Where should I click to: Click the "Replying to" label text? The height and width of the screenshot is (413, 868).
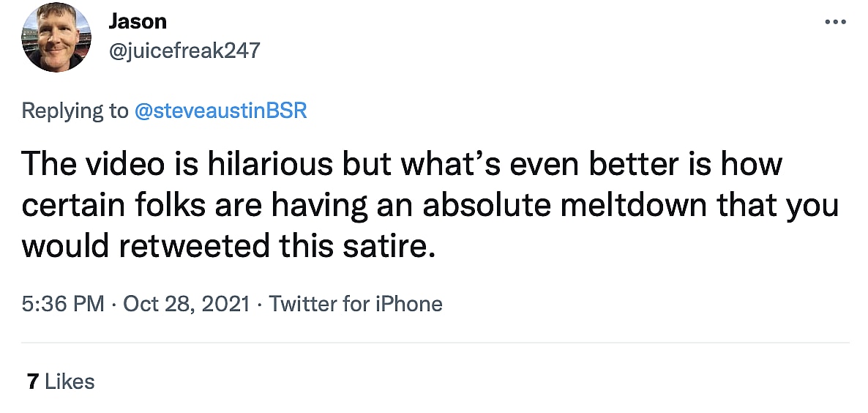coord(75,111)
